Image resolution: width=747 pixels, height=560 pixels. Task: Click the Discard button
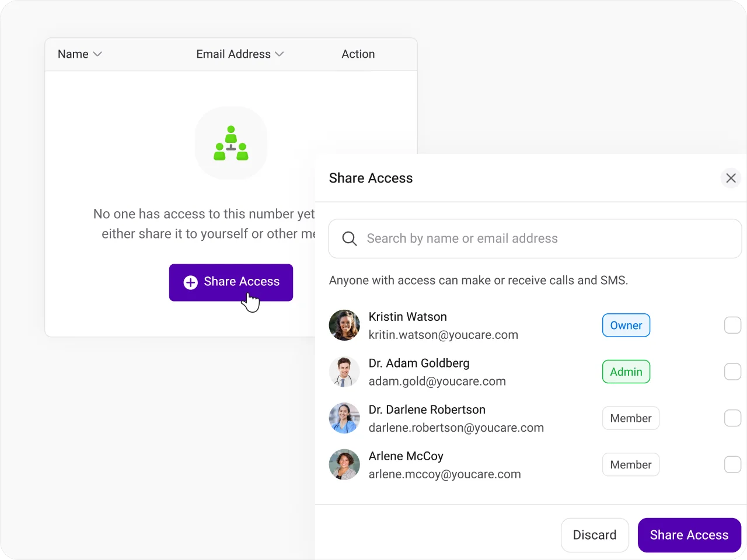click(595, 535)
